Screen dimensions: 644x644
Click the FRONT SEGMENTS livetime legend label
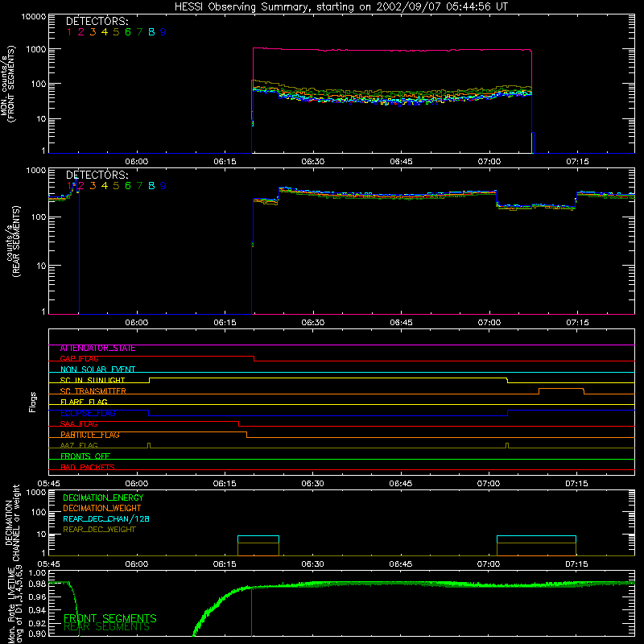tap(110, 618)
